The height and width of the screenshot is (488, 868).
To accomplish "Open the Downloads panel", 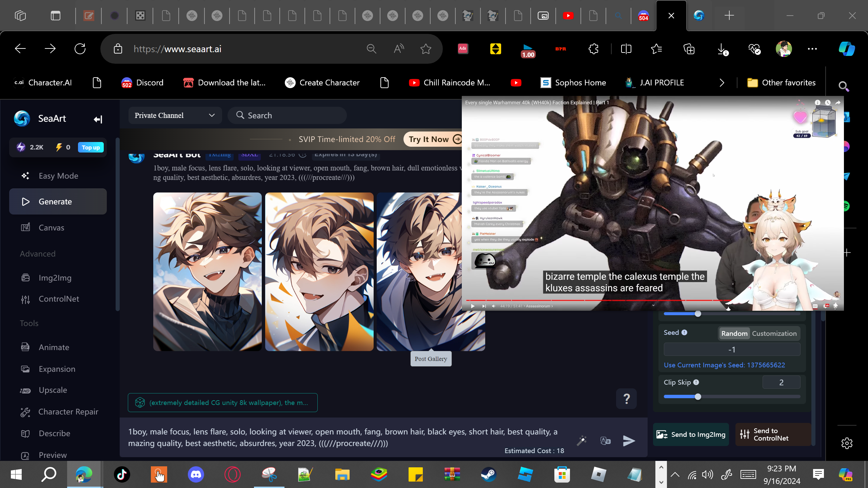I will (x=722, y=49).
